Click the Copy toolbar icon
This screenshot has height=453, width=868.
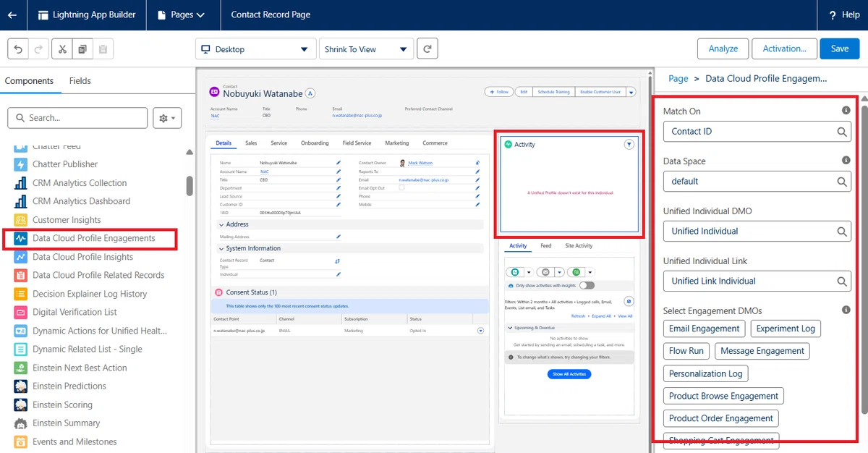coord(82,49)
